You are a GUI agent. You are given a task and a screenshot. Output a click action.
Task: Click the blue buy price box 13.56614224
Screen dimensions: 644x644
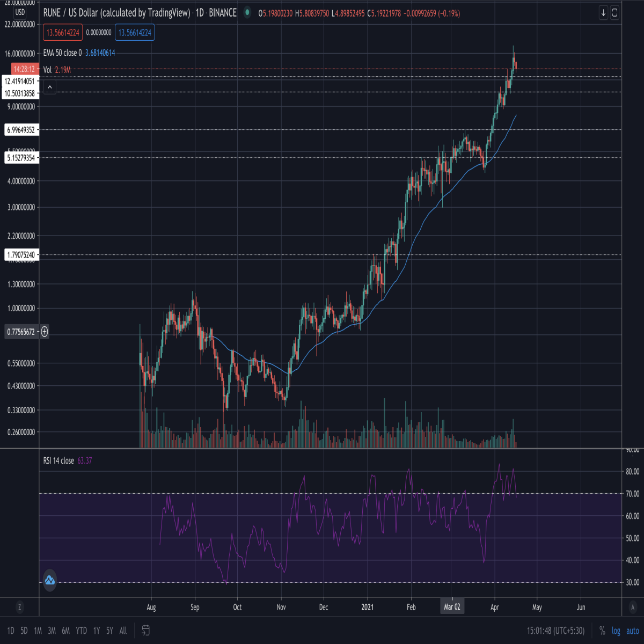coord(135,33)
